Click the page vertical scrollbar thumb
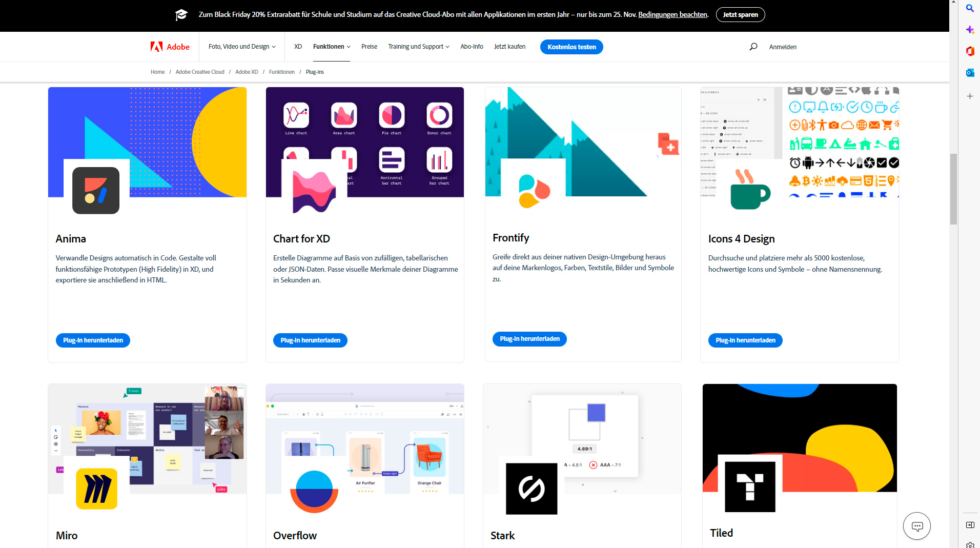This screenshot has width=980, height=548. tap(953, 189)
